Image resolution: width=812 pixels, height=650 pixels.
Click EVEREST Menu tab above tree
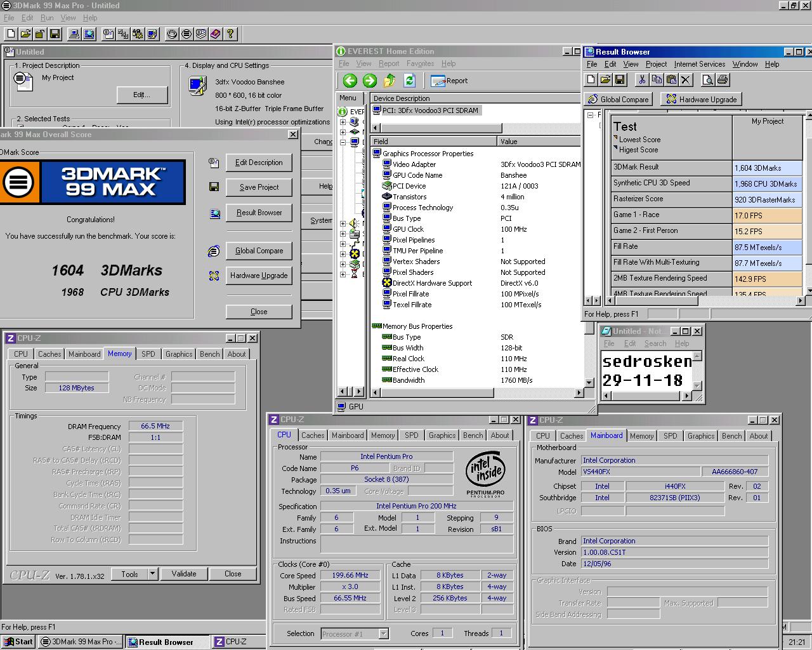[348, 98]
